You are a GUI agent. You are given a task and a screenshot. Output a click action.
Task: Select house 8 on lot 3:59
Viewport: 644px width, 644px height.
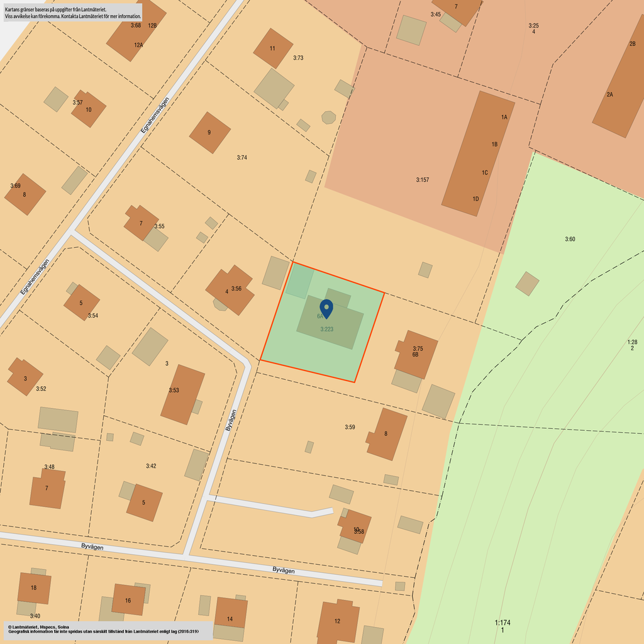[387, 434]
